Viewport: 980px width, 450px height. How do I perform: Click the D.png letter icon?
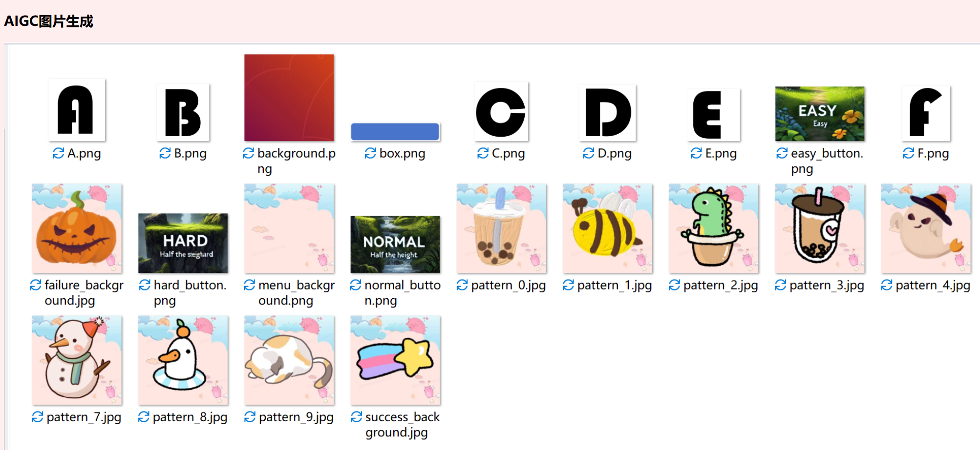click(x=608, y=113)
